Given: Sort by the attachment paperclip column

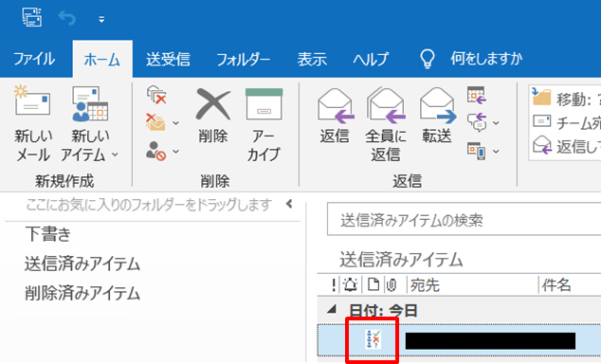Looking at the screenshot, I should [x=392, y=284].
